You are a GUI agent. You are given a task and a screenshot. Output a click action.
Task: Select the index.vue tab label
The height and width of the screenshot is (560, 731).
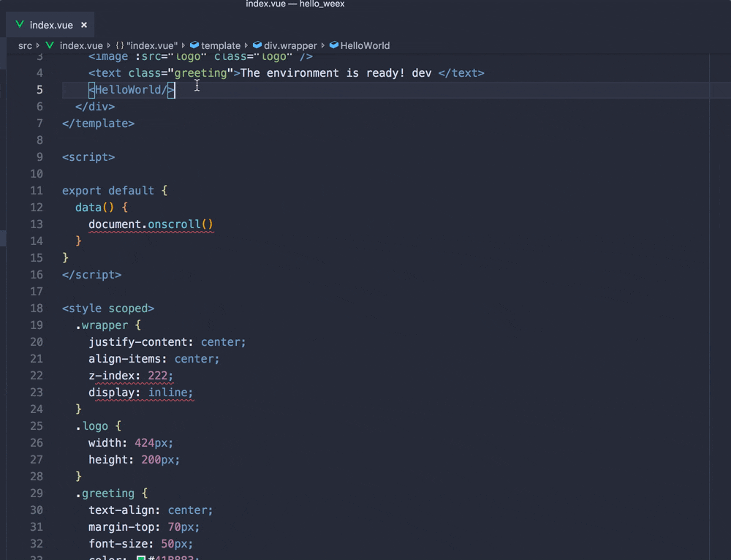(x=51, y=25)
